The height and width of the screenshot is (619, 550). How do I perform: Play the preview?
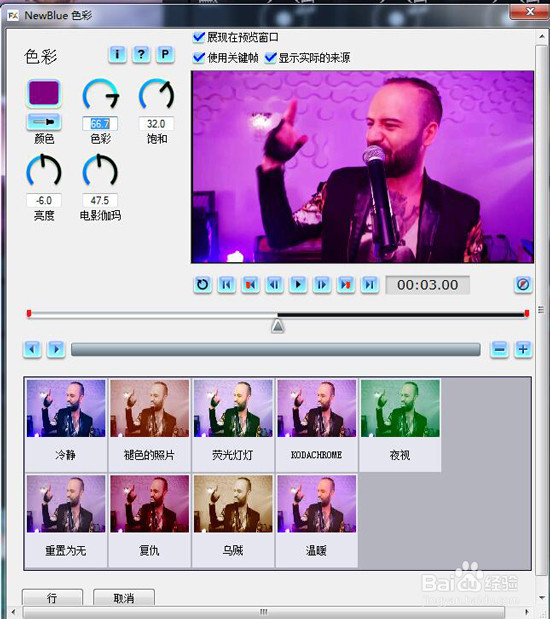tap(298, 285)
